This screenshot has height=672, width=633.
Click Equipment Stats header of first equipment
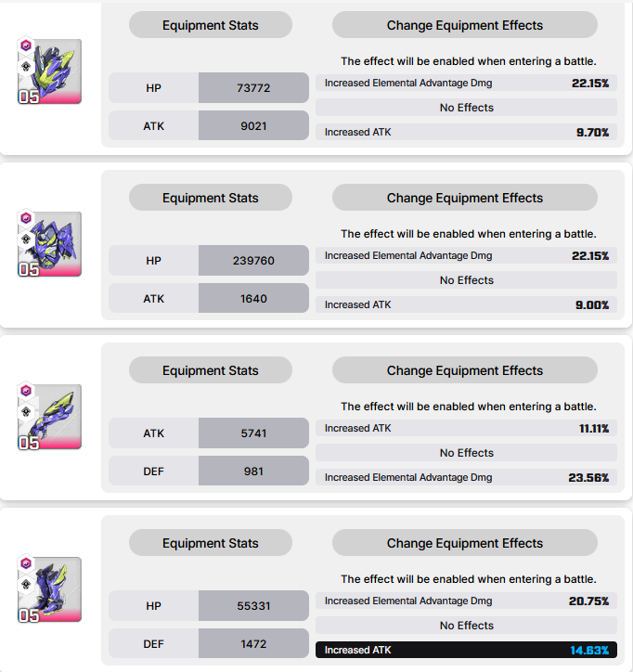[211, 25]
